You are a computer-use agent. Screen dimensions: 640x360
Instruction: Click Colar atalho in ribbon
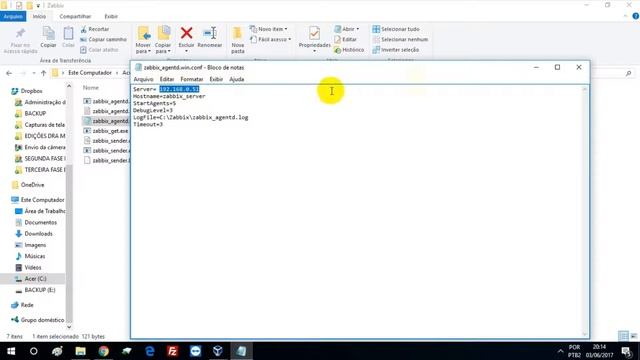pos(99,50)
